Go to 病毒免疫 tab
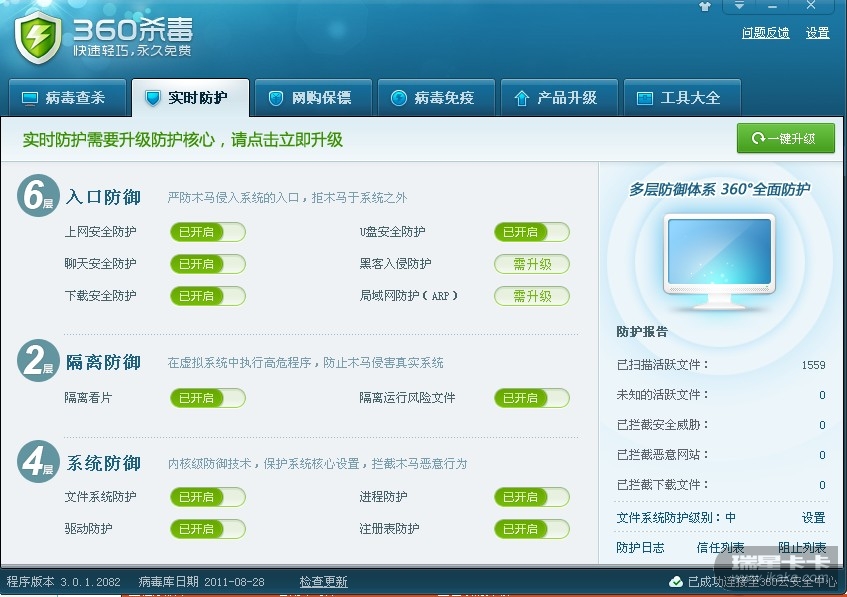This screenshot has width=847, height=597. pyautogui.click(x=436, y=98)
